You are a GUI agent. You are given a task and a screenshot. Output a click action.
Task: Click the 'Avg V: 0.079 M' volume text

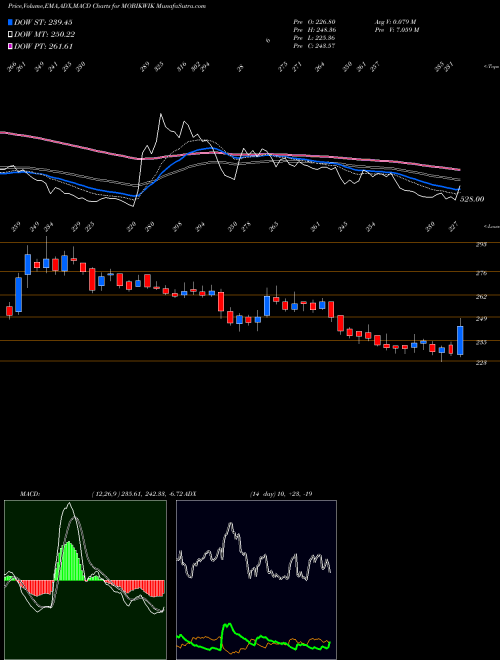(395, 22)
